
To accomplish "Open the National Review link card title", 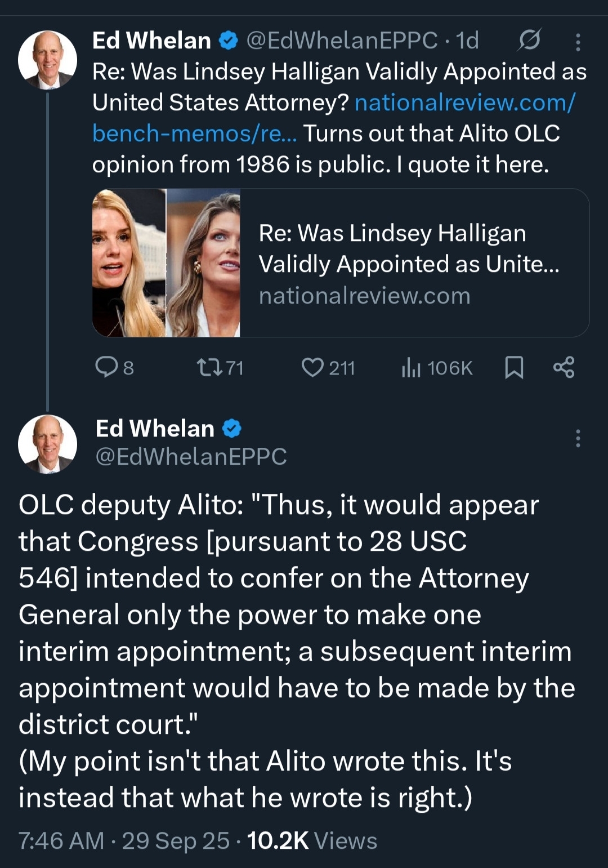I will (x=409, y=248).
